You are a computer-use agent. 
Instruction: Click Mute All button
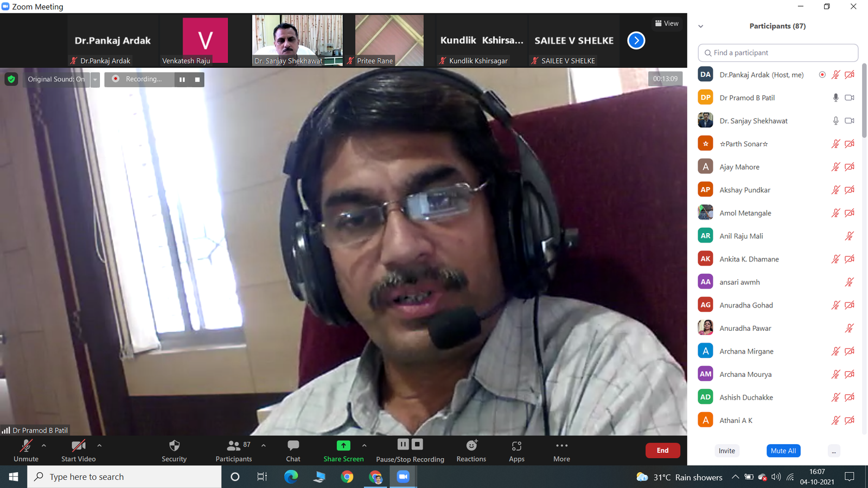pos(783,451)
